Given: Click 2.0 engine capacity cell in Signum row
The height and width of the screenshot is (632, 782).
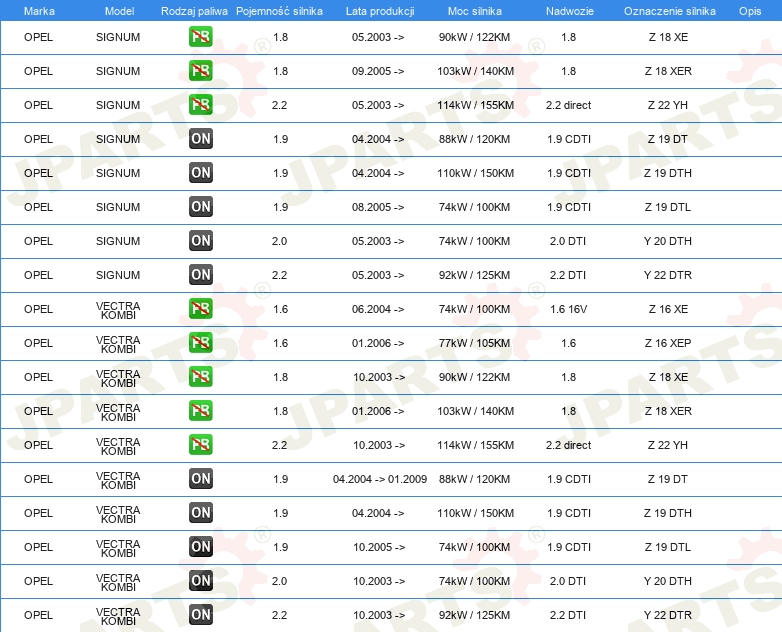Looking at the screenshot, I should pyautogui.click(x=279, y=241).
